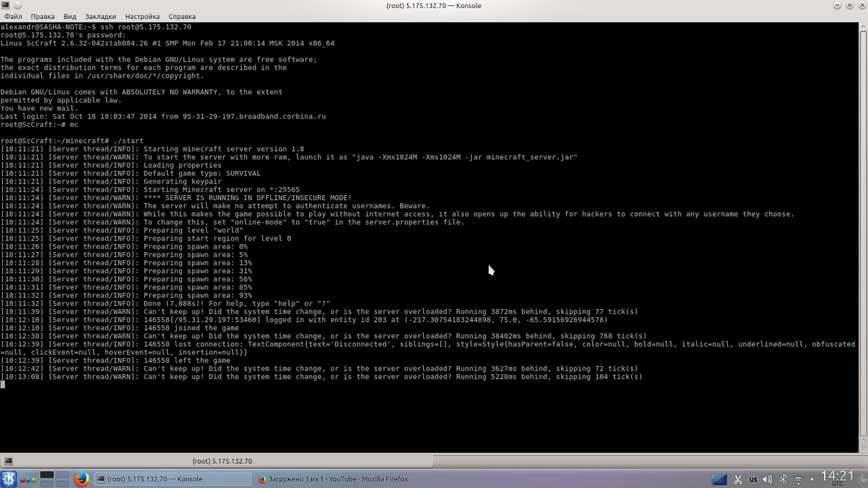Open the Закладки menu

click(x=100, y=16)
